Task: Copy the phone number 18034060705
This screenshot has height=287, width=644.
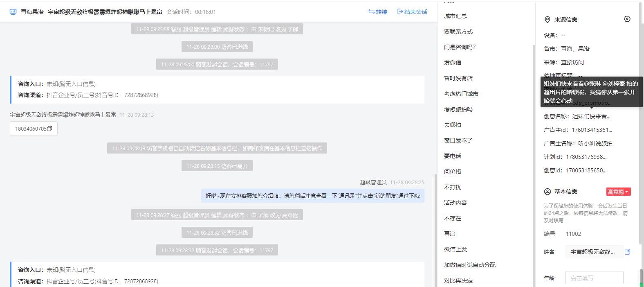Action: pyautogui.click(x=49, y=129)
